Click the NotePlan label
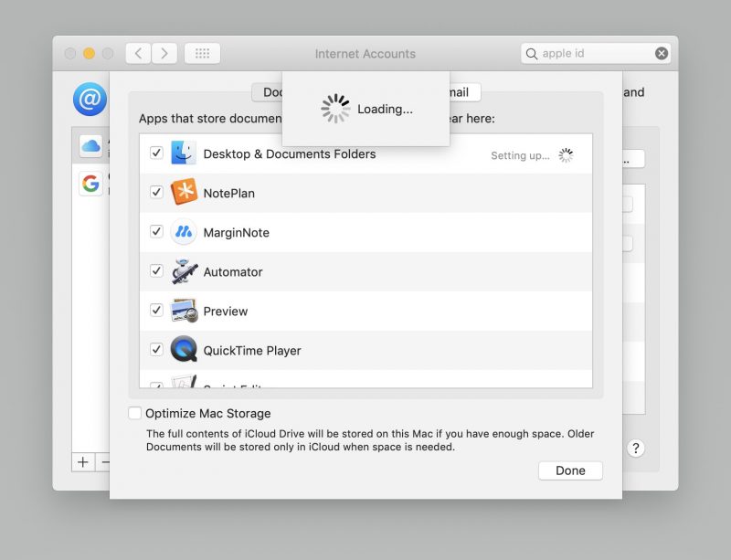731x560 pixels. click(229, 194)
